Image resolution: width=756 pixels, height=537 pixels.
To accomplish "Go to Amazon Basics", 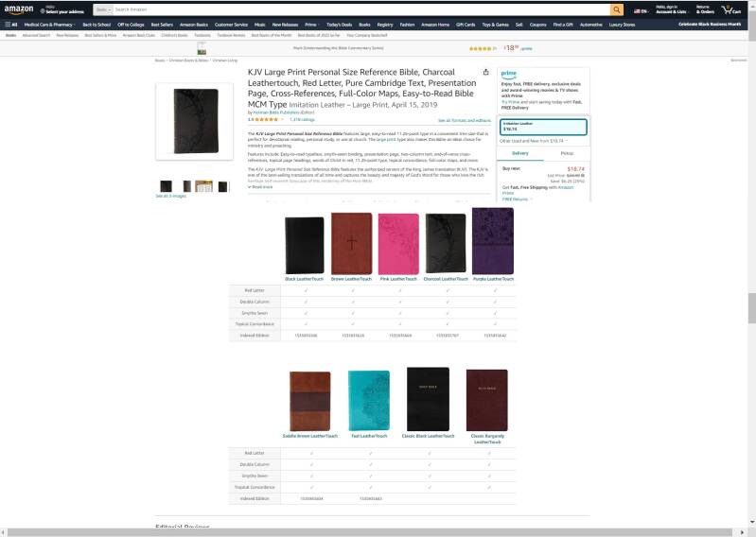I will pyautogui.click(x=194, y=25).
